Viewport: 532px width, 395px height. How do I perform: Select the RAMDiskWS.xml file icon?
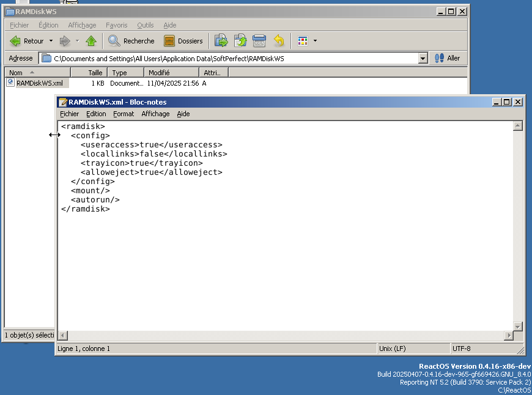(10, 83)
